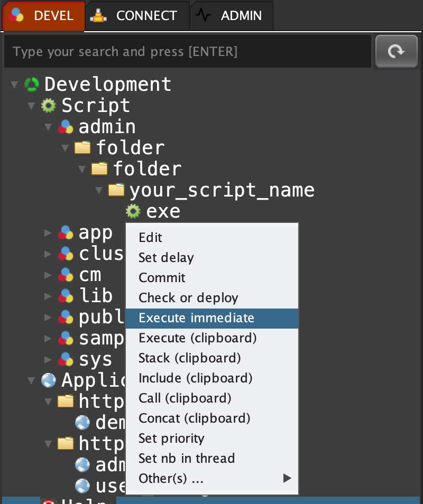The image size is (423, 504).
Task: Collapse the Development tree node
Action: (x=14, y=85)
